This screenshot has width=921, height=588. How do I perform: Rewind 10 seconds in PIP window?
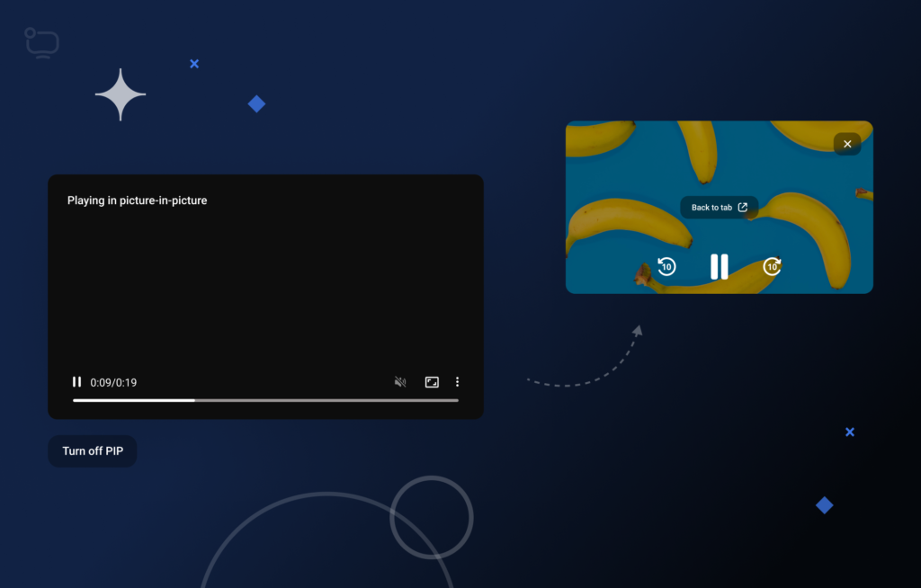coord(666,266)
